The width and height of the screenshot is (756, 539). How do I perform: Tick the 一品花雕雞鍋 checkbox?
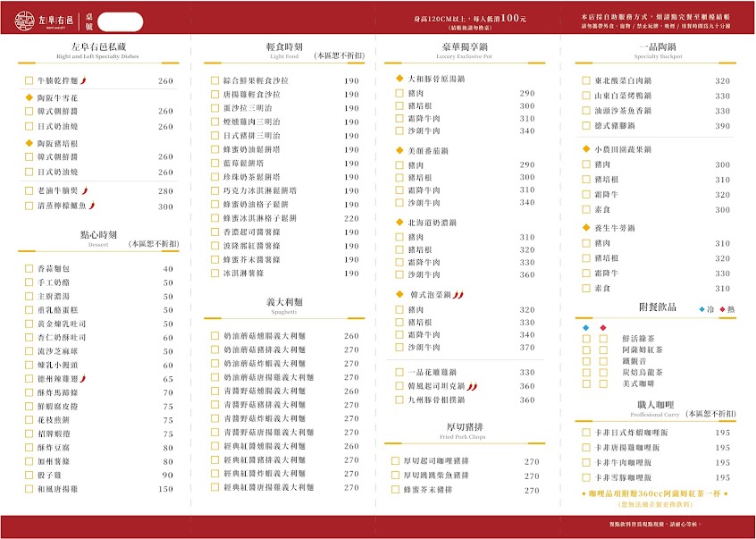click(x=399, y=372)
